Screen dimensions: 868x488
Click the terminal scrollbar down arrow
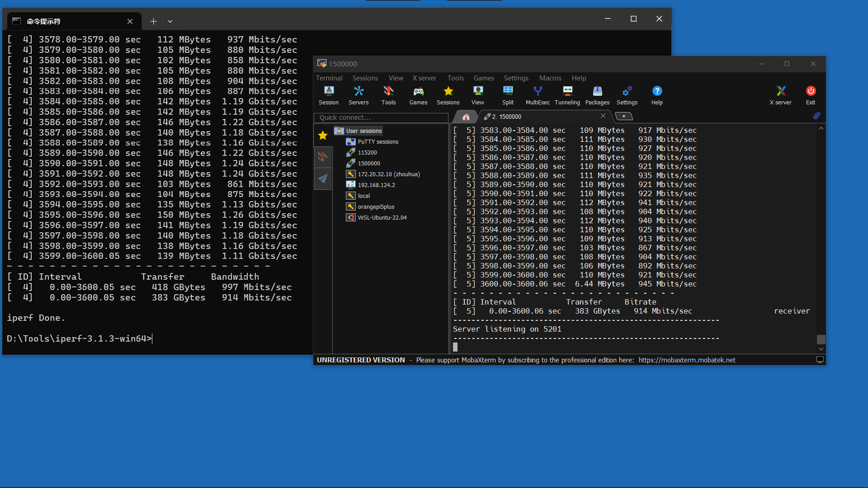coord(821,349)
